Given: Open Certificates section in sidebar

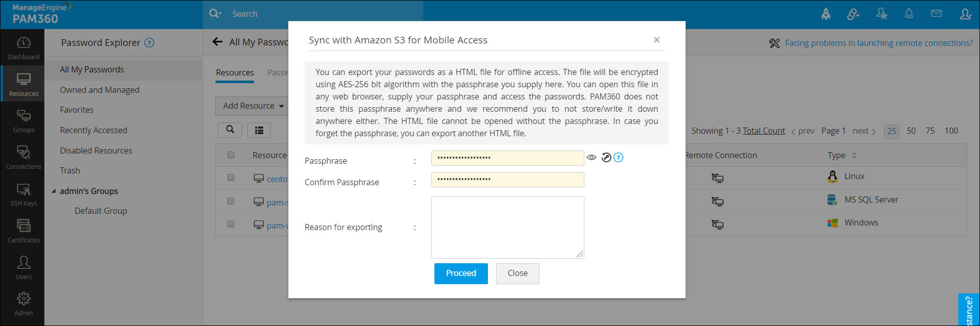Looking at the screenshot, I should tap(23, 231).
